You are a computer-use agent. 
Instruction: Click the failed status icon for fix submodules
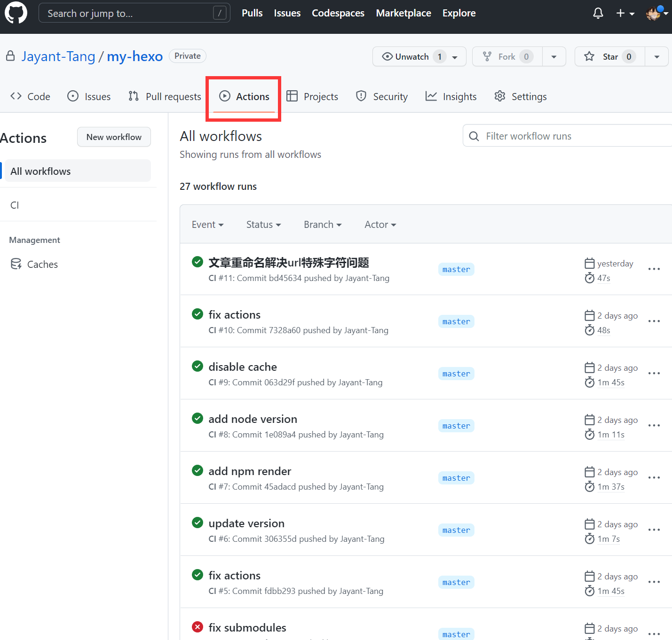(198, 627)
